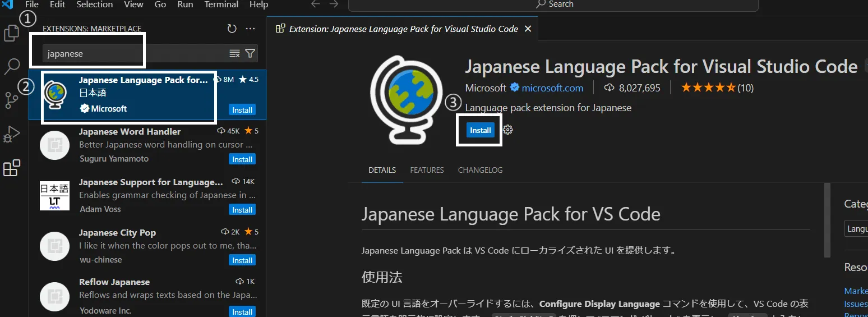The image size is (868, 317).
Task: Select Japanese Support for Language... list entry
Action: [147, 196]
